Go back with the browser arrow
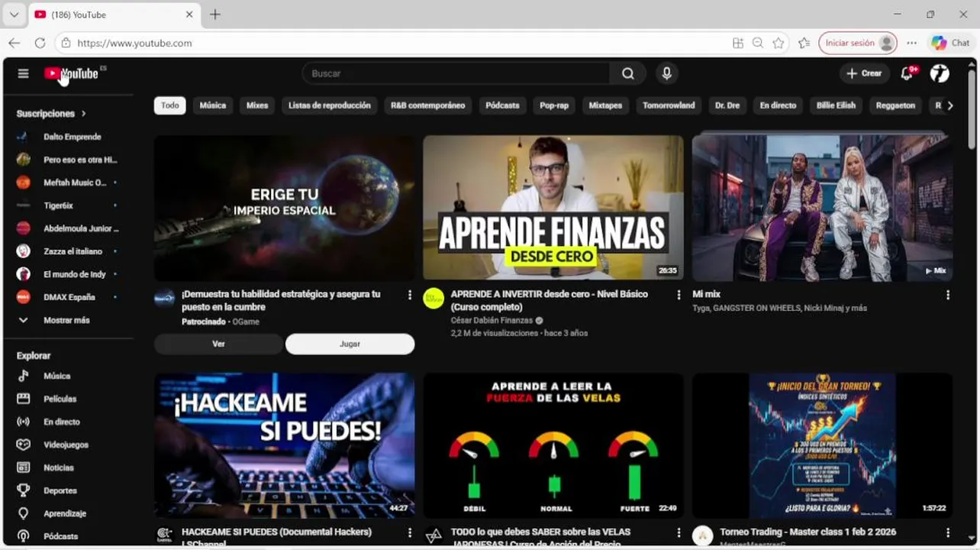This screenshot has width=980, height=550. point(15,44)
